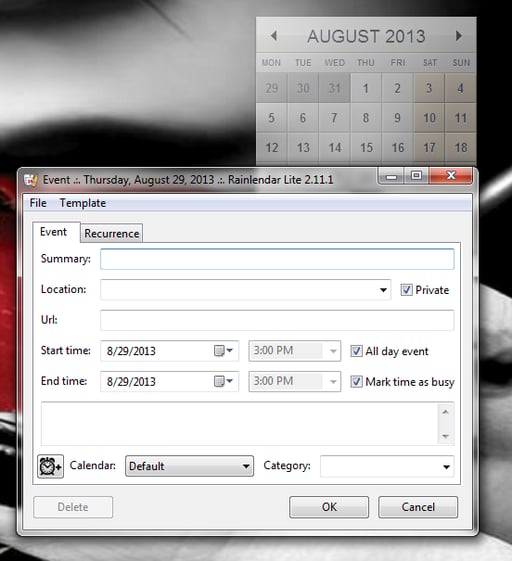Click the Cancel button
Viewport: 512px width, 561px height.
tap(418, 507)
